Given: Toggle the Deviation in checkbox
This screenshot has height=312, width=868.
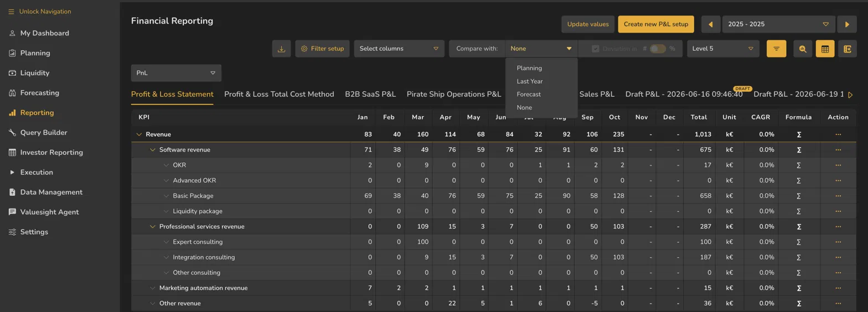Looking at the screenshot, I should (596, 49).
